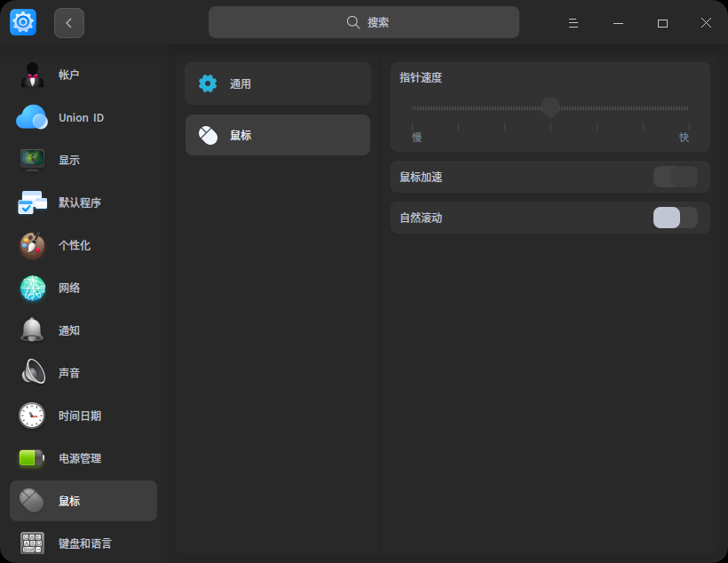Select the 鼠标 mouse section
The height and width of the screenshot is (563, 728).
[277, 135]
